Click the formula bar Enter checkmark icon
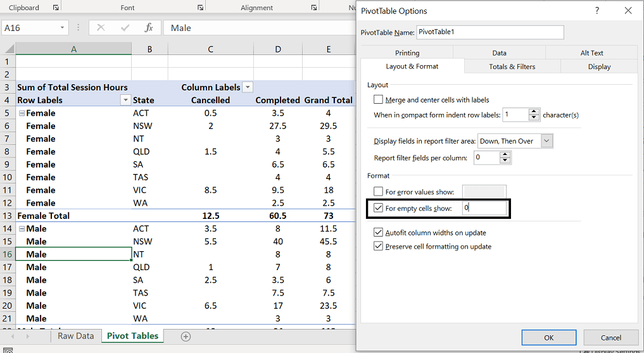The height and width of the screenshot is (353, 644). [125, 28]
